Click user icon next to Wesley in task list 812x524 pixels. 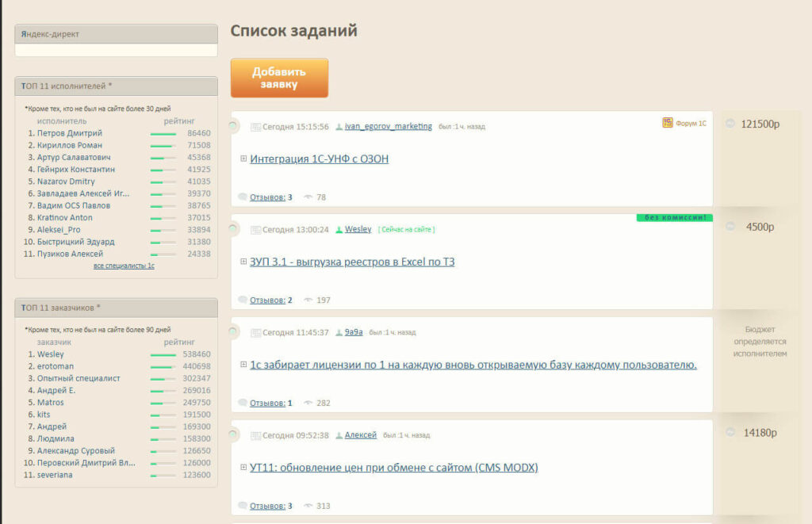click(x=339, y=230)
